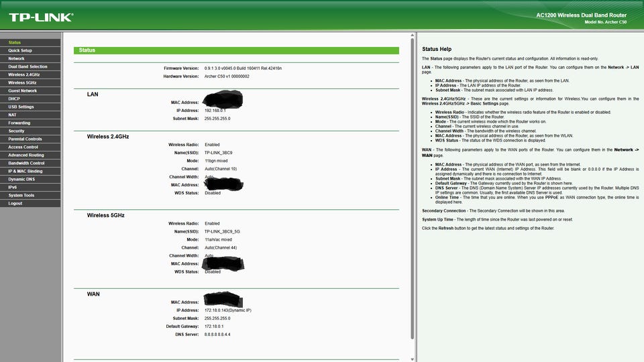644x362 pixels.
Task: Click the firmware version value text
Action: pos(243,68)
